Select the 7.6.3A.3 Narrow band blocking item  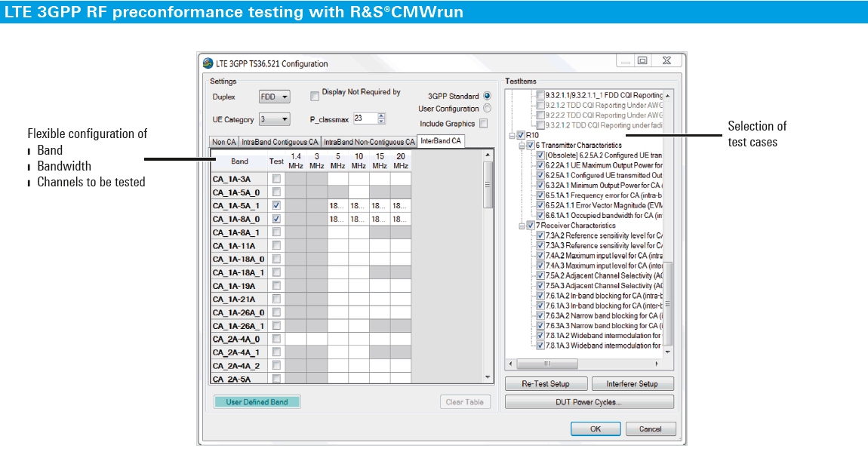(x=604, y=326)
